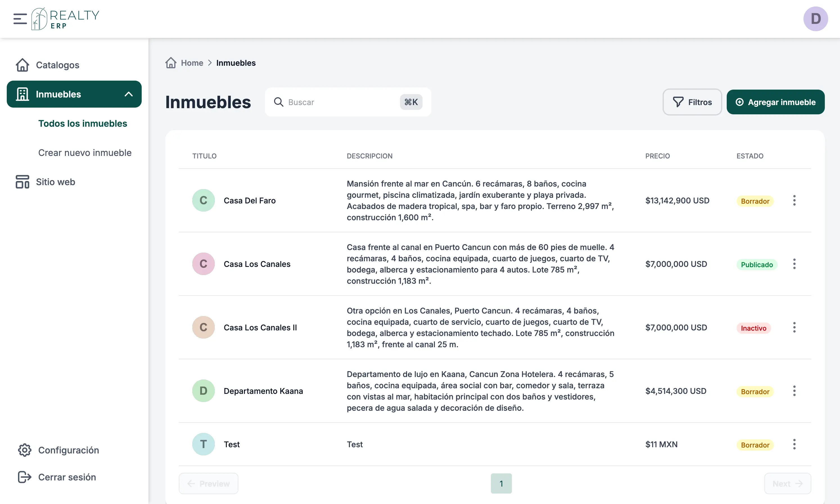
Task: Open three-dot menu for Casa Del Faro
Action: pos(794,200)
